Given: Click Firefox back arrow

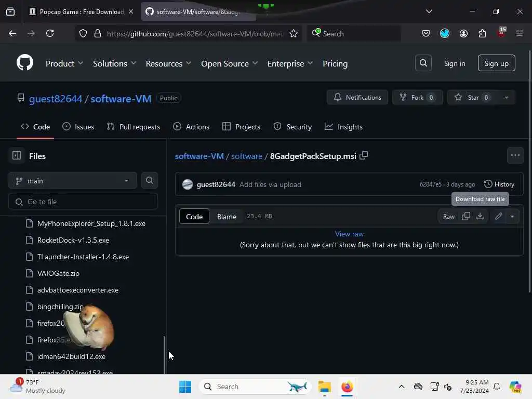Looking at the screenshot, I should 12,34.
